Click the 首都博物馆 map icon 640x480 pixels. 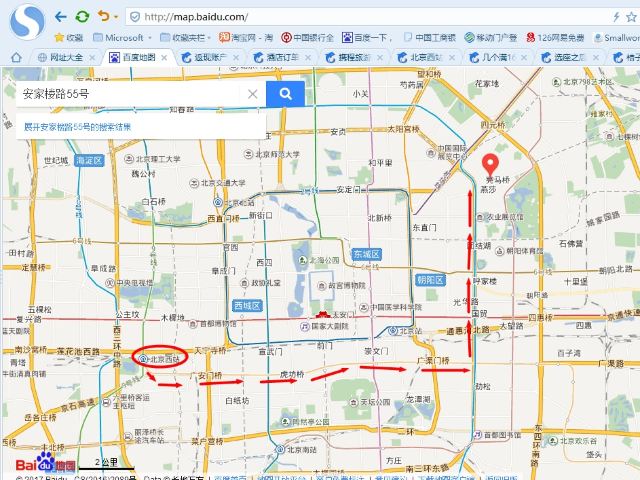click(x=193, y=324)
